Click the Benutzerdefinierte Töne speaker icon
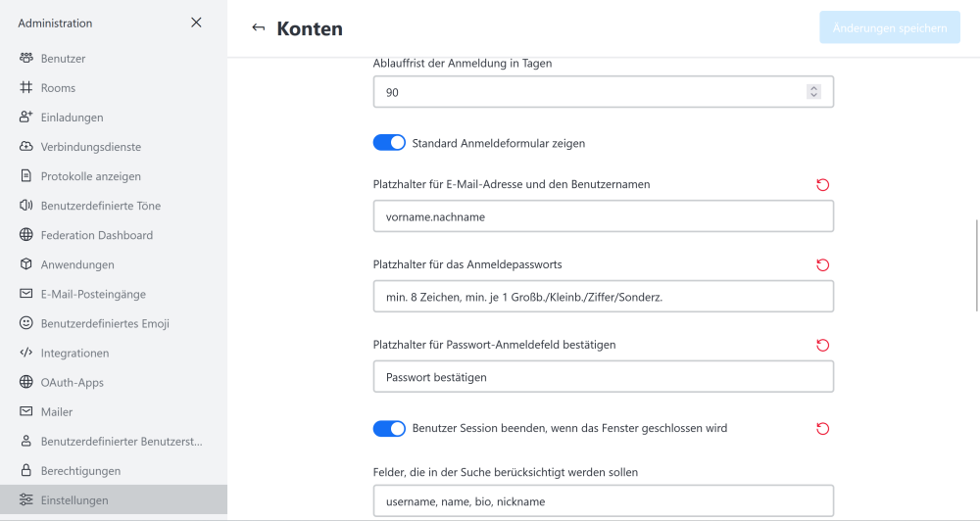The height and width of the screenshot is (521, 980). click(x=25, y=205)
